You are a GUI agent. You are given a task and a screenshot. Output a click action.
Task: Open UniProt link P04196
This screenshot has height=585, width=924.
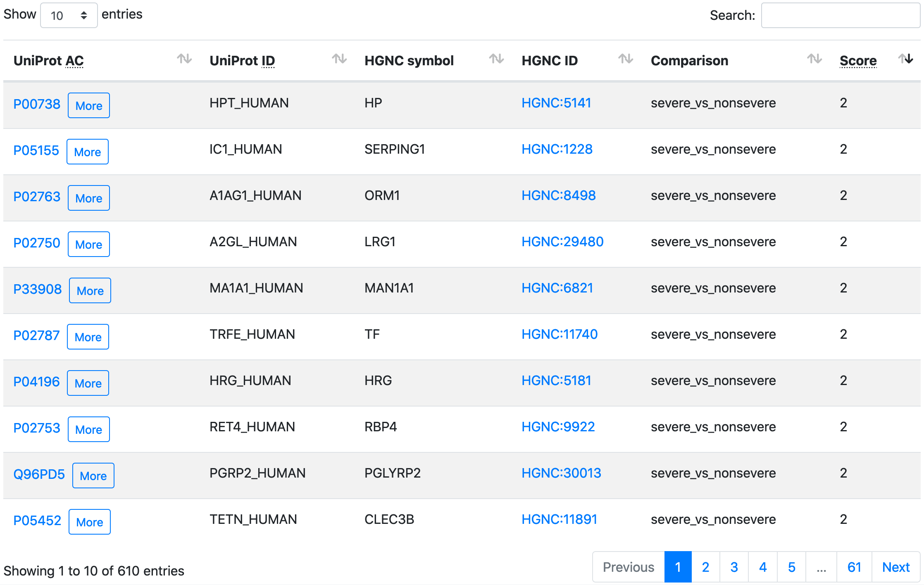pyautogui.click(x=36, y=382)
